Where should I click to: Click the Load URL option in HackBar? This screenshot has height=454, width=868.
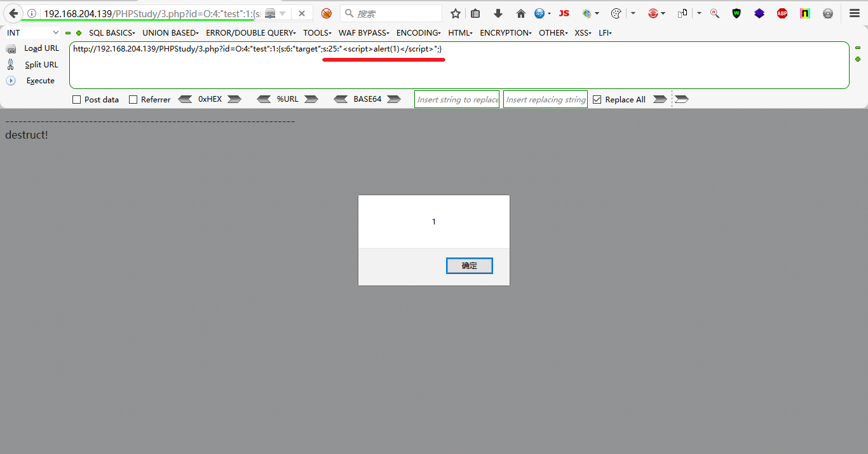click(41, 48)
